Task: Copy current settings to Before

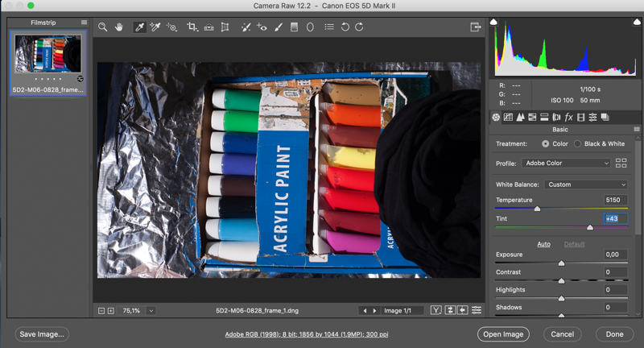Action: point(463,310)
